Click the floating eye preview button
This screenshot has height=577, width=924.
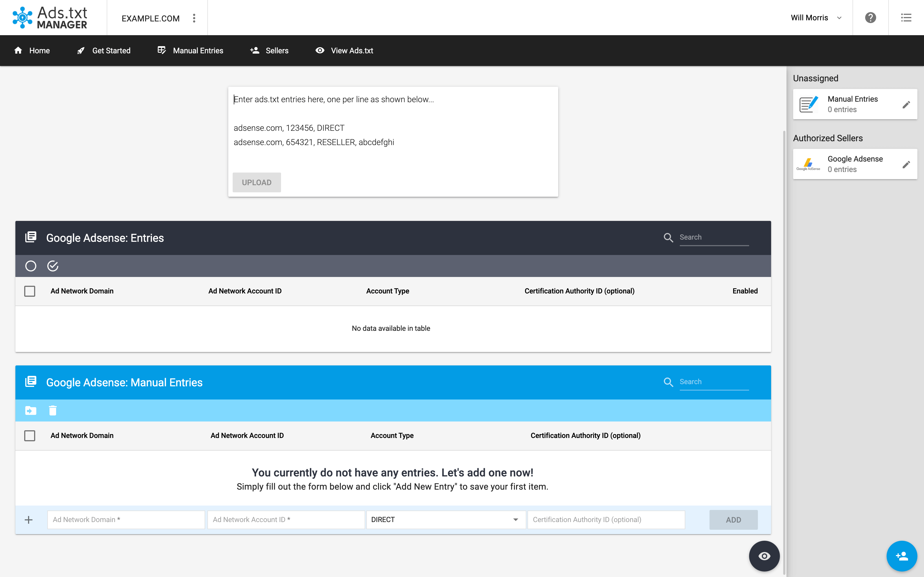point(764,556)
